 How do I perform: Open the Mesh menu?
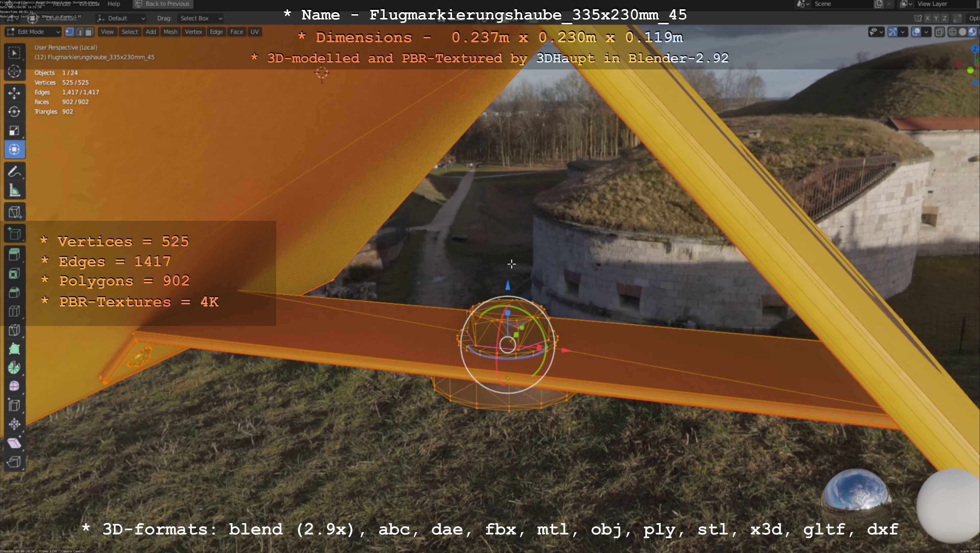[x=170, y=32]
